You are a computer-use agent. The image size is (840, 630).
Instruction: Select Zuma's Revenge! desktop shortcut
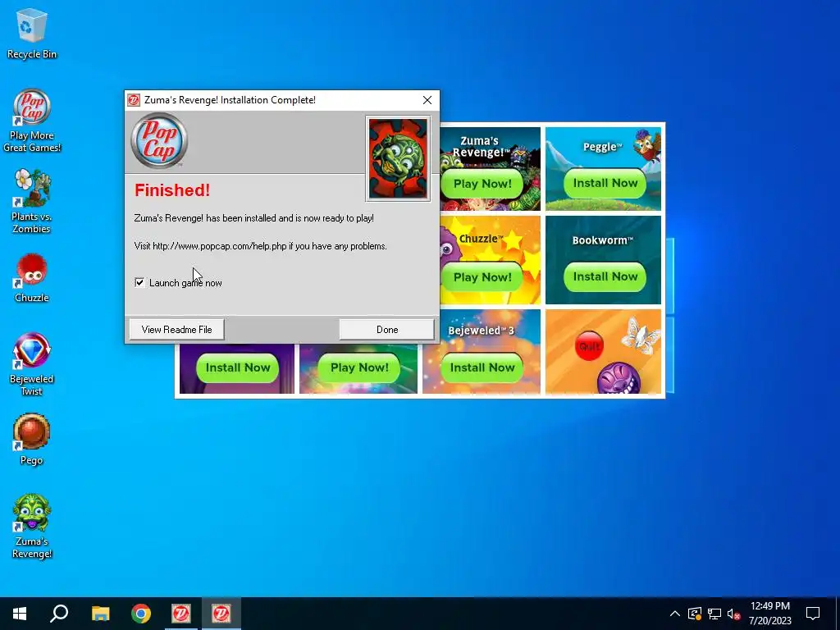(x=32, y=527)
